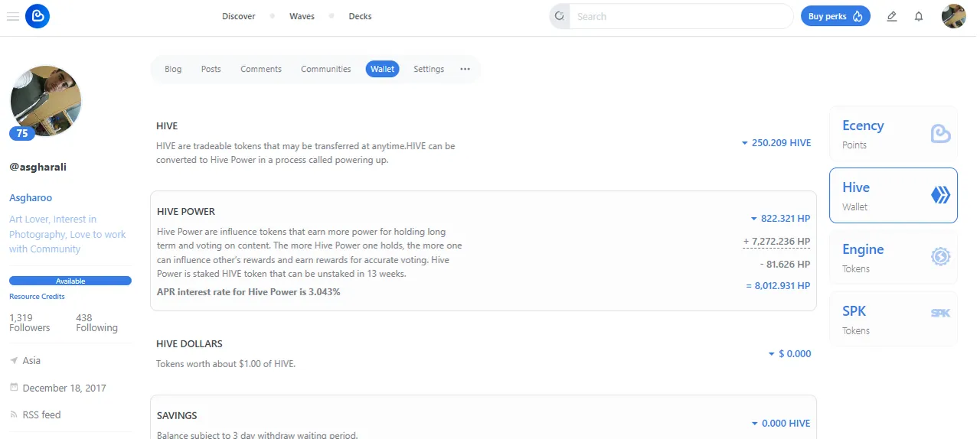This screenshot has width=980, height=439.
Task: Switch to the Posts tab
Action: pos(211,69)
